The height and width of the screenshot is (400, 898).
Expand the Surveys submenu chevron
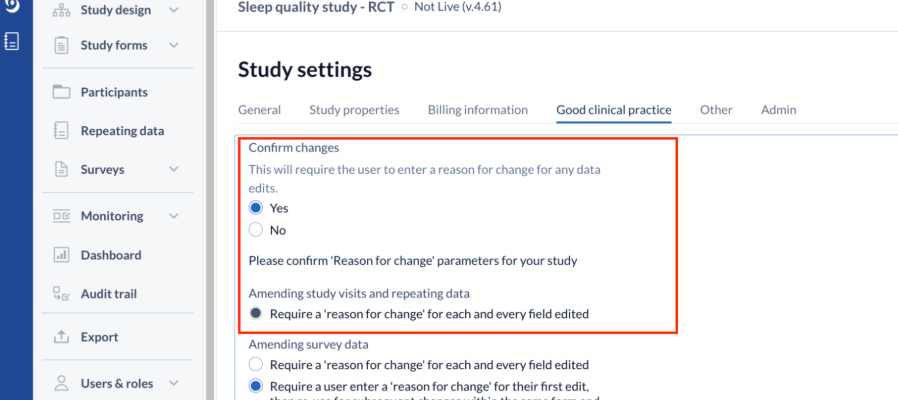(174, 170)
